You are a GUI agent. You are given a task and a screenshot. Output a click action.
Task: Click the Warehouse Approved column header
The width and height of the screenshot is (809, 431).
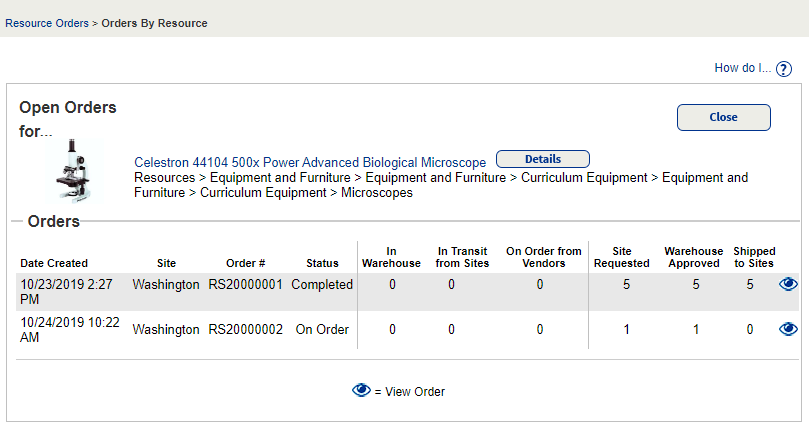692,257
